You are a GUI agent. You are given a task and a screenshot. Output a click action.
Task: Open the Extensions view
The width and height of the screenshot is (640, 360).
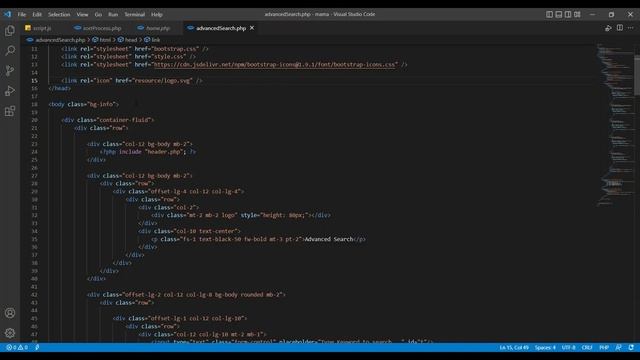pyautogui.click(x=10, y=111)
